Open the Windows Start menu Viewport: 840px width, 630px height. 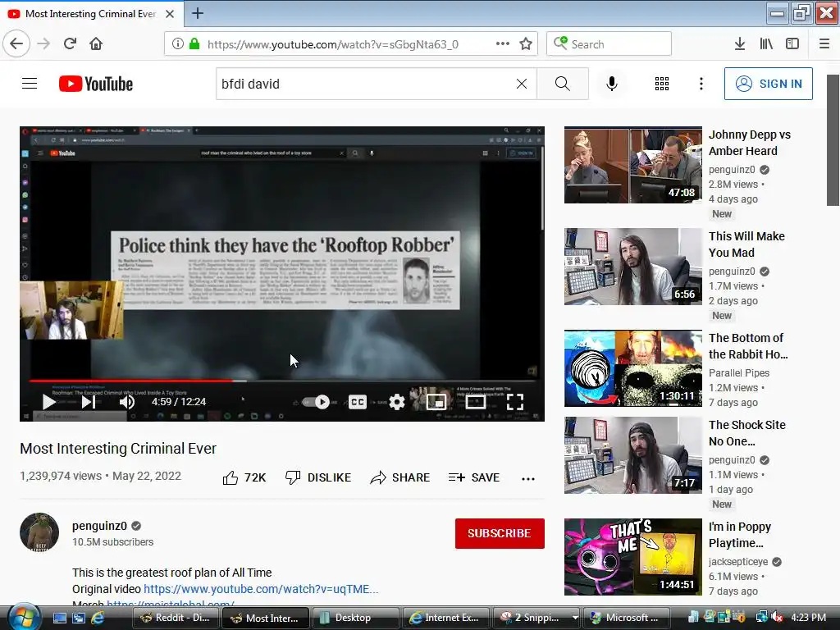(x=24, y=617)
